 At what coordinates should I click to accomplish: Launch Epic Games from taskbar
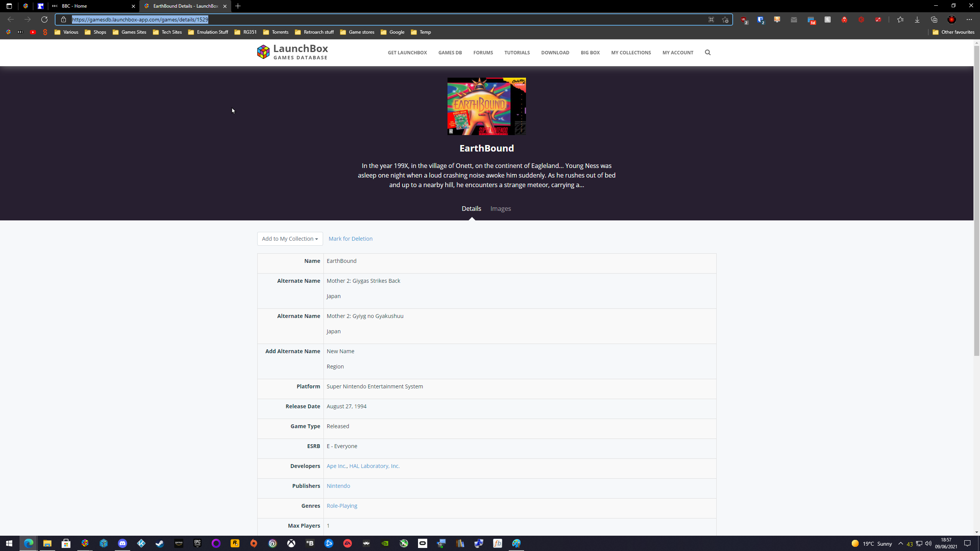coord(198,543)
